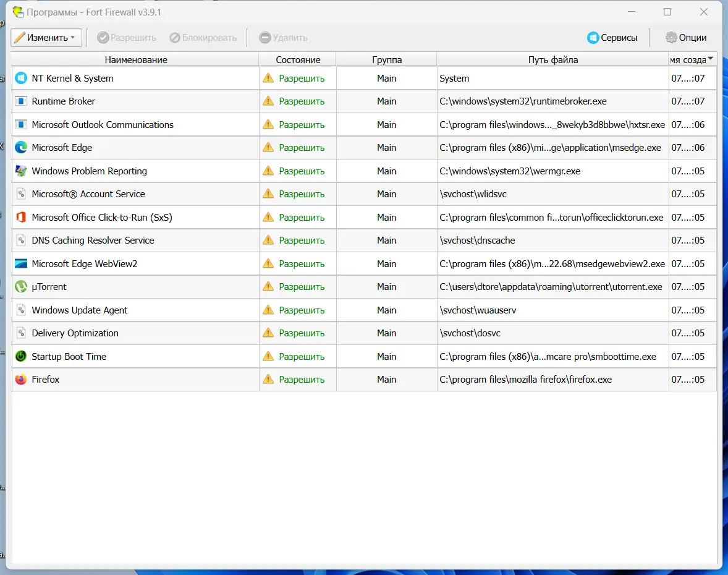728x575 pixels.
Task: Open the Сервисы panel
Action: pyautogui.click(x=612, y=38)
